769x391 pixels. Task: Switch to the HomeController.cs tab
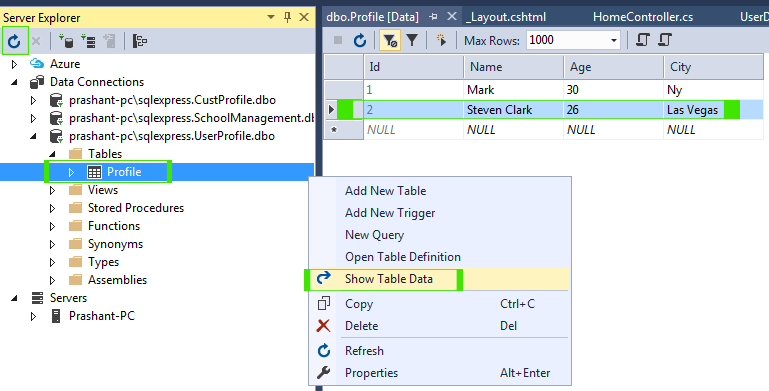click(643, 17)
